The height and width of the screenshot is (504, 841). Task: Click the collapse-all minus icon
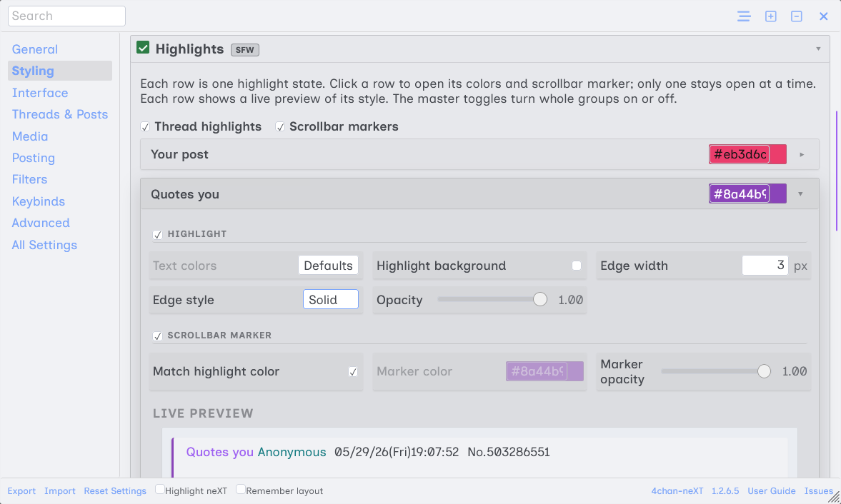point(797,16)
